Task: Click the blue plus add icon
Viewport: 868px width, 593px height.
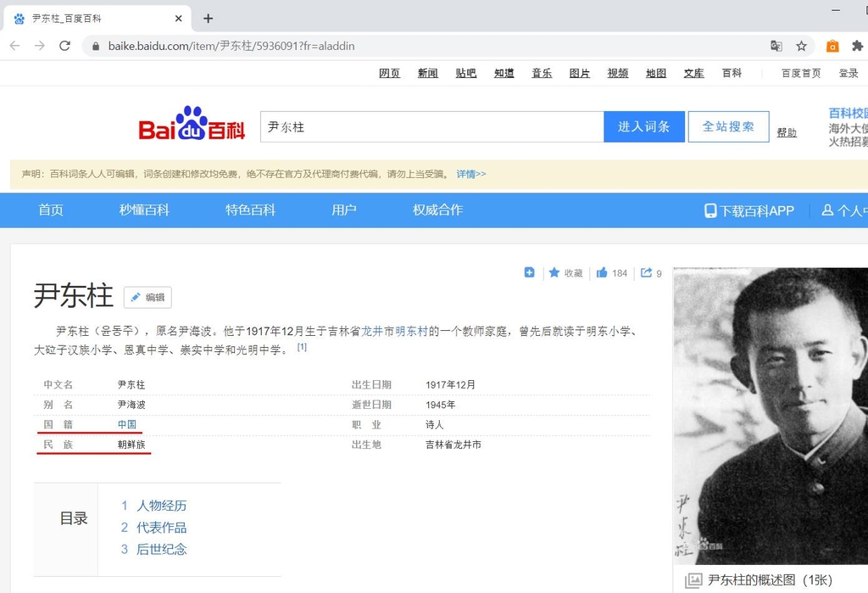Action: pos(530,273)
